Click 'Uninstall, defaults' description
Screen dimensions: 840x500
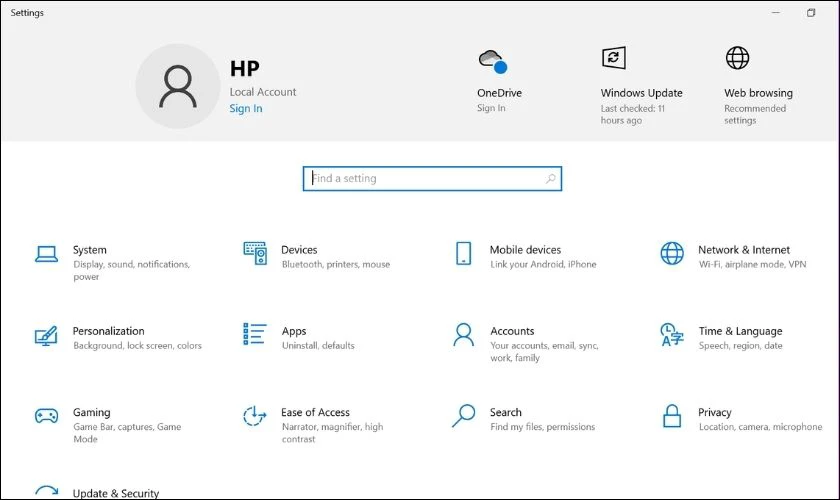point(318,346)
